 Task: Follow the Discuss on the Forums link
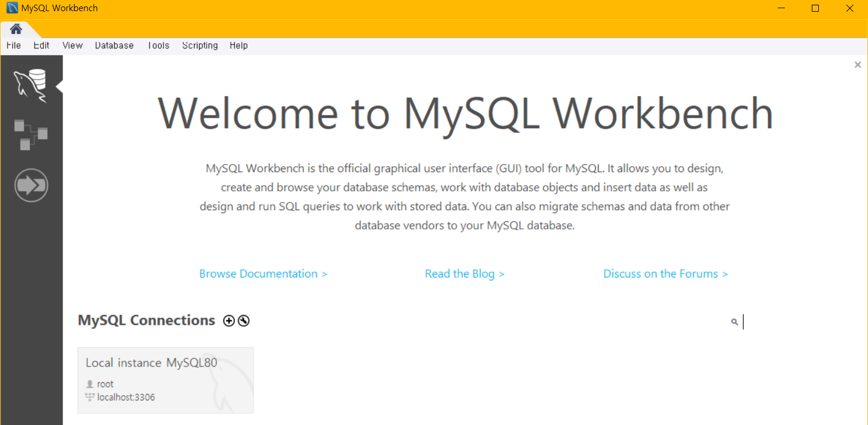tap(666, 273)
